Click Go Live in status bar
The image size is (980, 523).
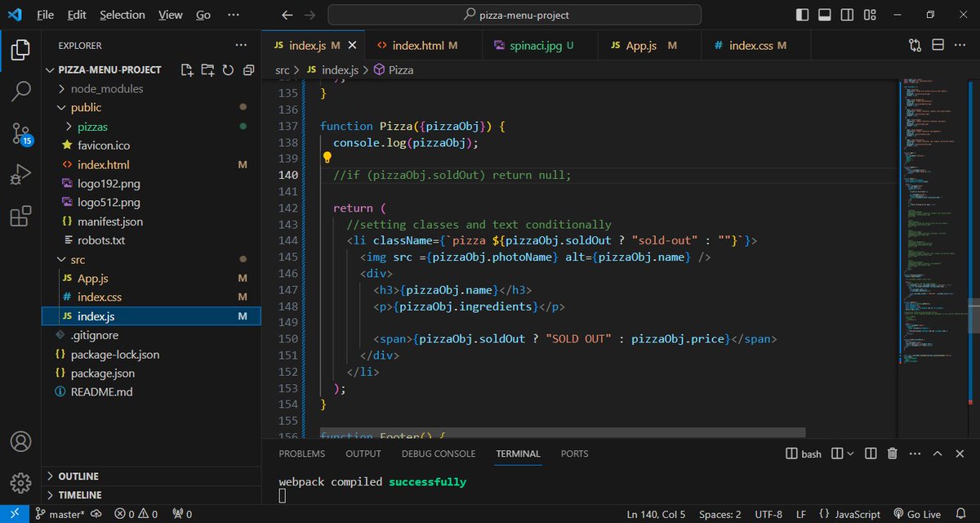coord(918,515)
